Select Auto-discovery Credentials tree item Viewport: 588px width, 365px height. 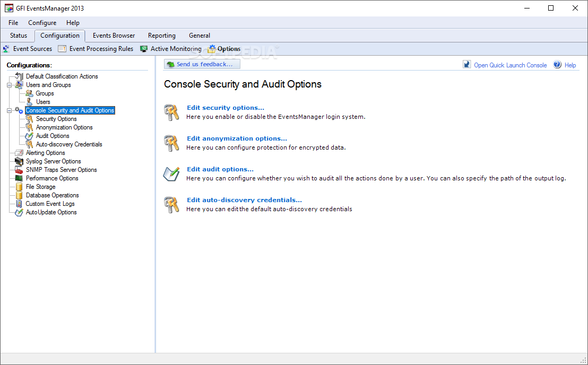pos(69,144)
